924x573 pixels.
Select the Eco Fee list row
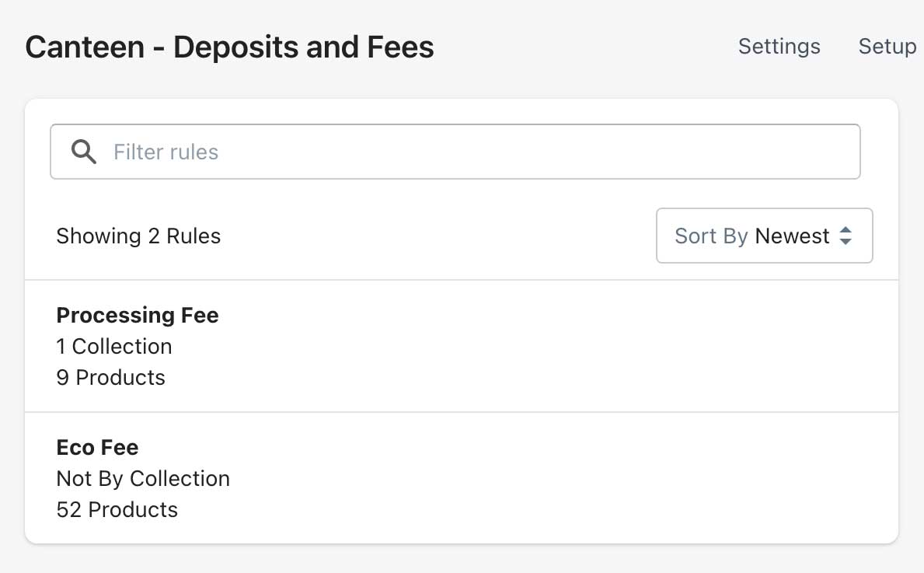(462, 477)
